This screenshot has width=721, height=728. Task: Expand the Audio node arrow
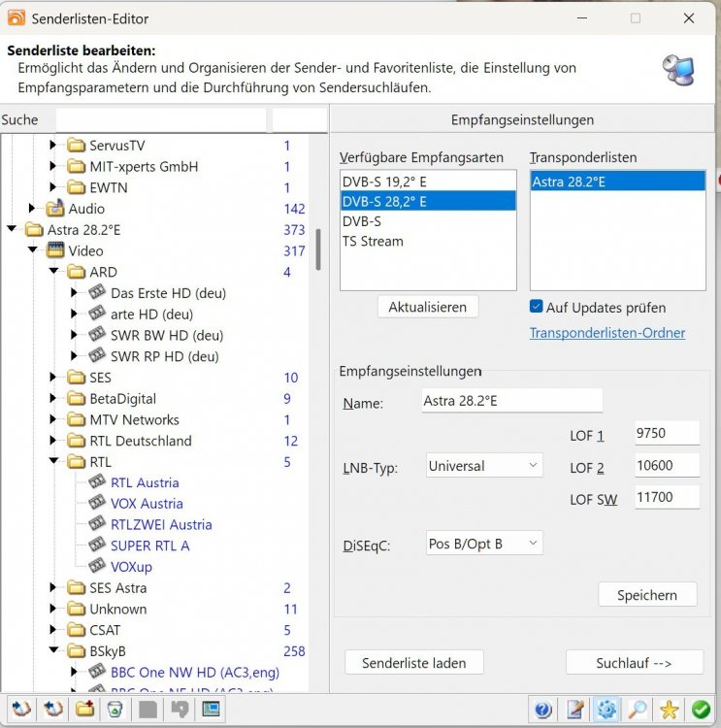[x=32, y=208]
